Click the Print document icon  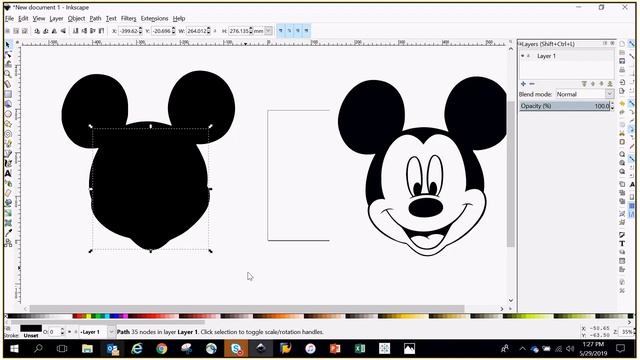pyautogui.click(x=622, y=70)
